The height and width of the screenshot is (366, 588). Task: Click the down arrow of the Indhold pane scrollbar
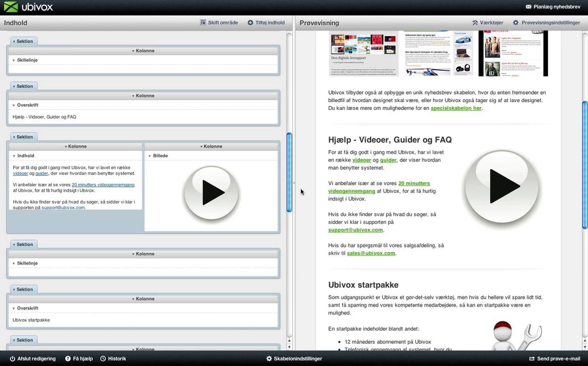click(289, 347)
